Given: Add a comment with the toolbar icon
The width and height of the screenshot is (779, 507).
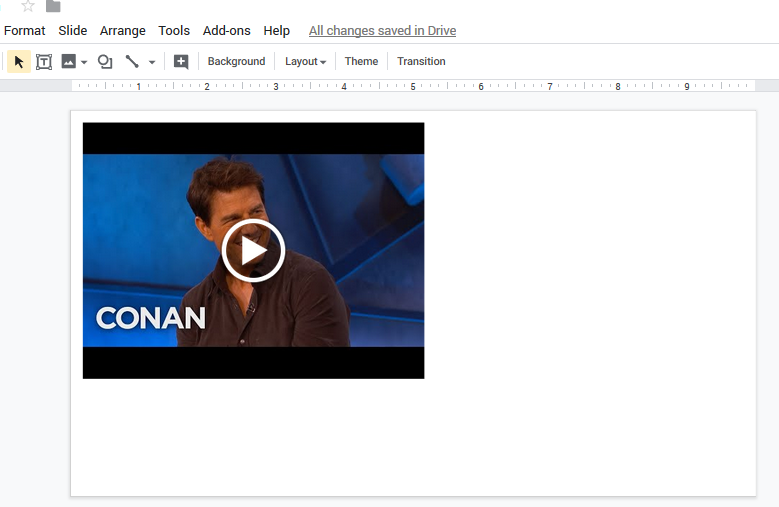Looking at the screenshot, I should (181, 62).
